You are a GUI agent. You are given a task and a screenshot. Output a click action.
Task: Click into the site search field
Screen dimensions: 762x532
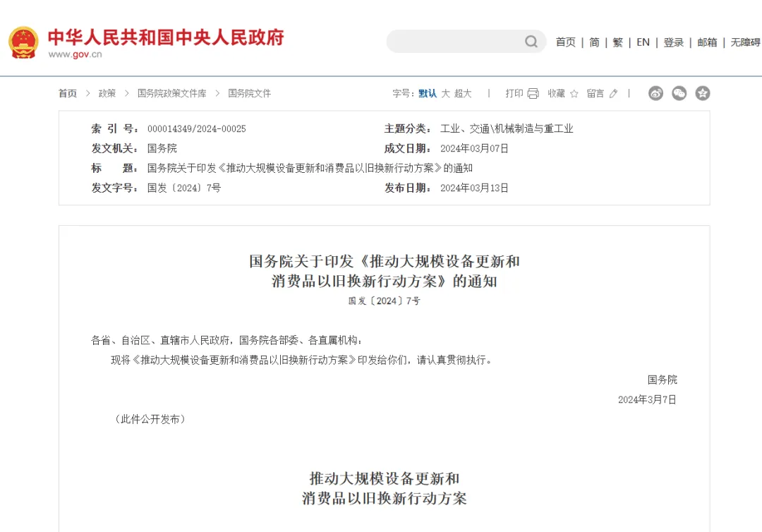[x=455, y=42]
